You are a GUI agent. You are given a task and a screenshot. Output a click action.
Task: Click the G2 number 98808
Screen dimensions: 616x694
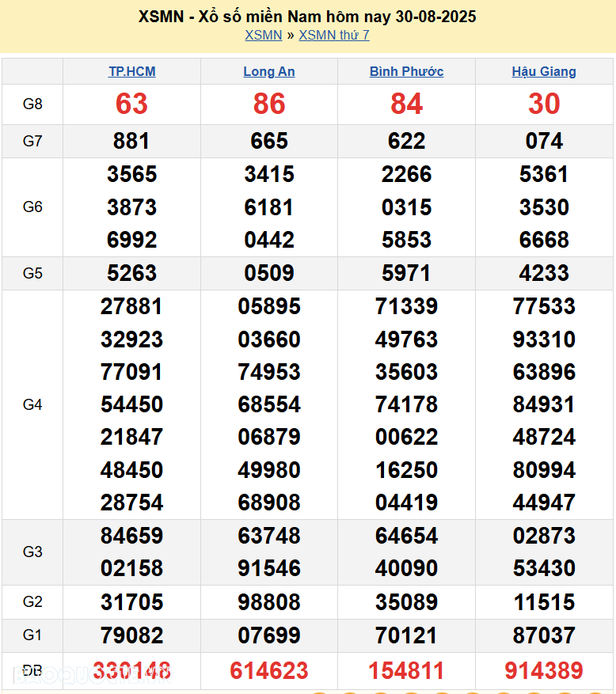coord(269,601)
